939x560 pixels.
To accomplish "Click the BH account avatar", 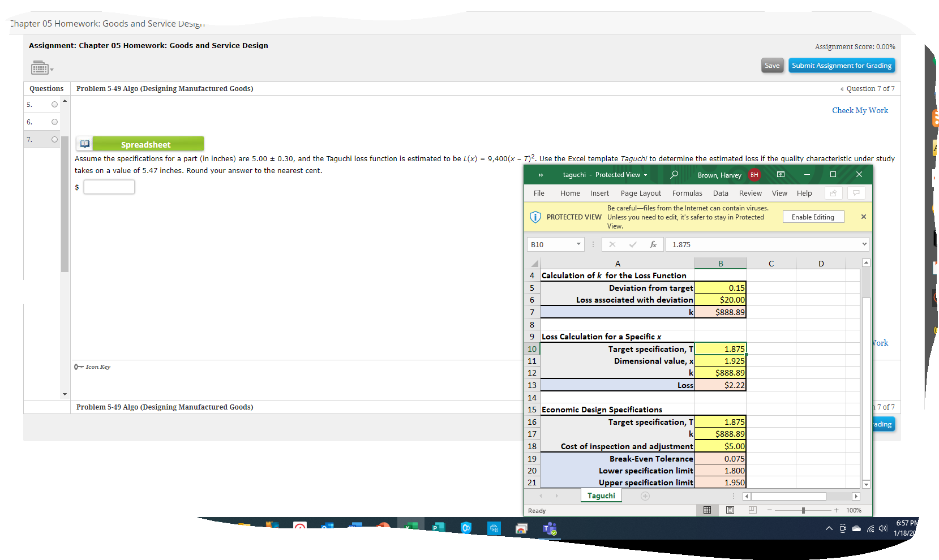I will coord(754,175).
